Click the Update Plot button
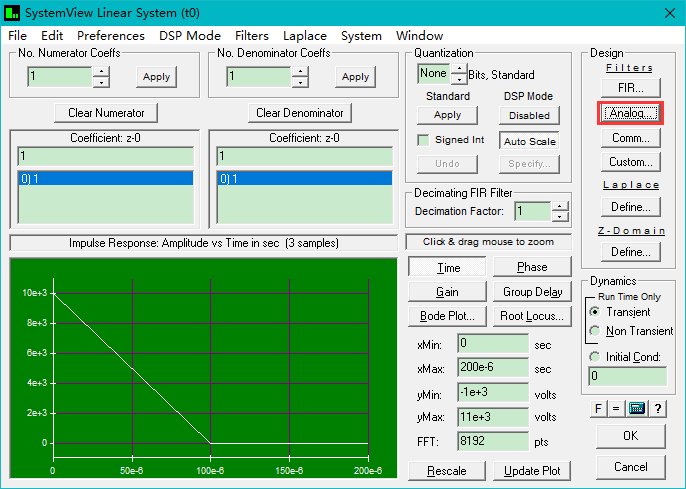This screenshot has width=686, height=489. (532, 471)
